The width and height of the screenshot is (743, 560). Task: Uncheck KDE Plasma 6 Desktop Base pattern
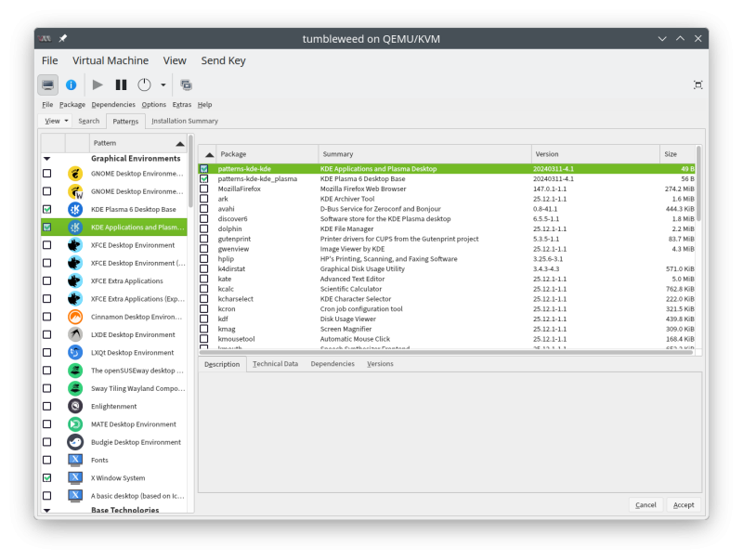pos(47,209)
